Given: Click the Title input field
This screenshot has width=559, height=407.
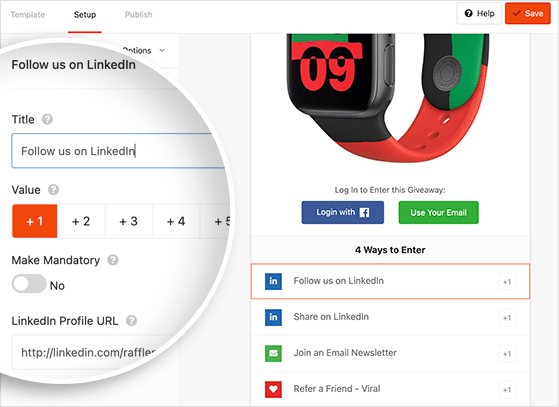Looking at the screenshot, I should click(x=118, y=151).
